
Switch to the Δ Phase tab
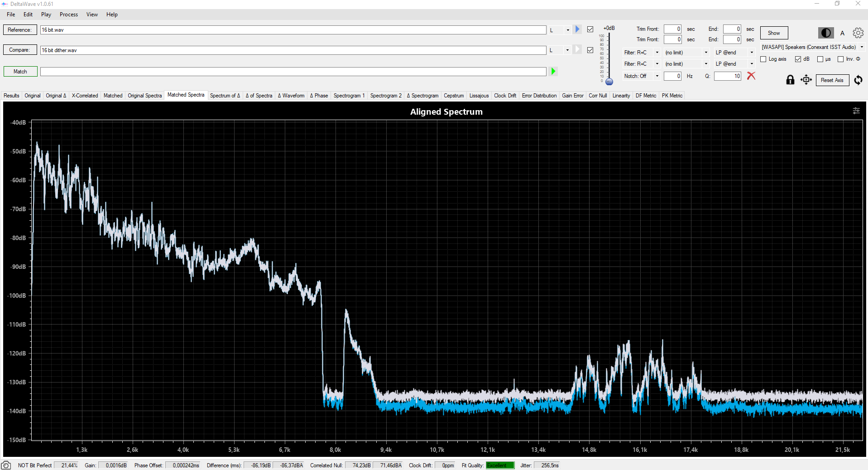tap(319, 96)
